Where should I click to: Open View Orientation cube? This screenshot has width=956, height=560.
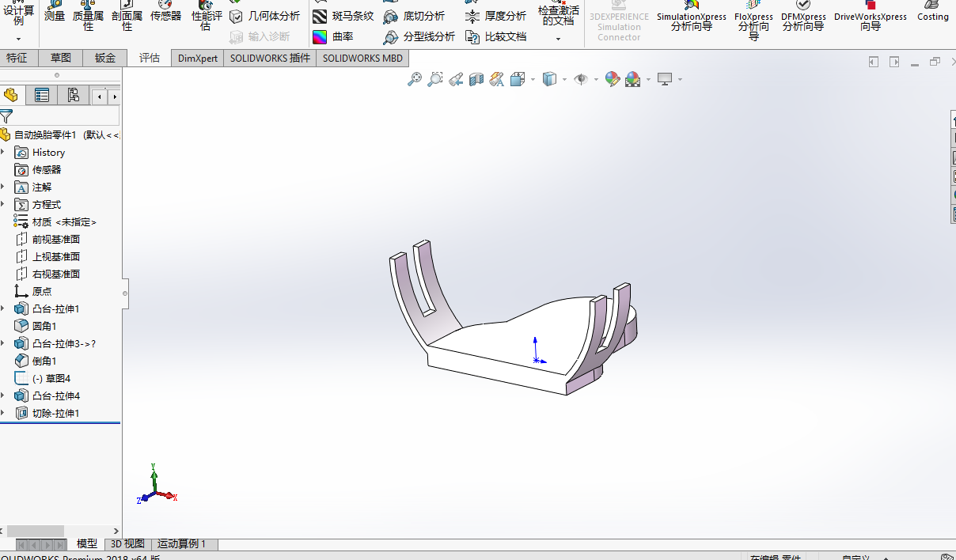(518, 79)
